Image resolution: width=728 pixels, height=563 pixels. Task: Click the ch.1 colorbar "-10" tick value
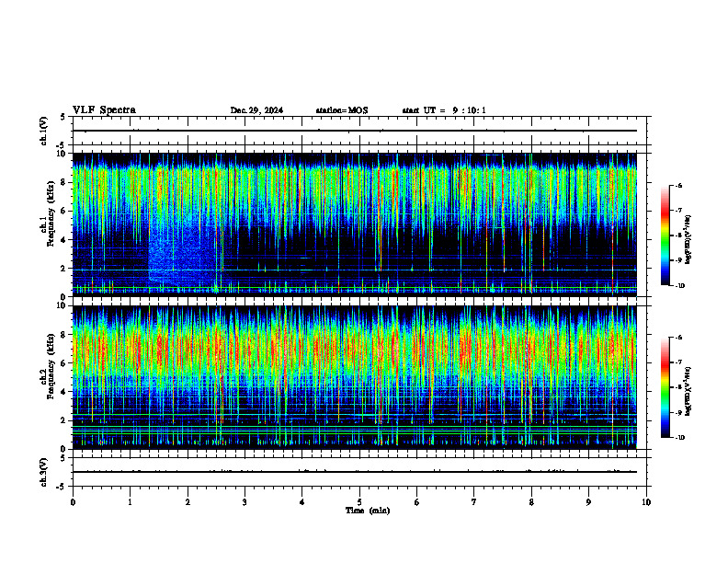tap(679, 286)
